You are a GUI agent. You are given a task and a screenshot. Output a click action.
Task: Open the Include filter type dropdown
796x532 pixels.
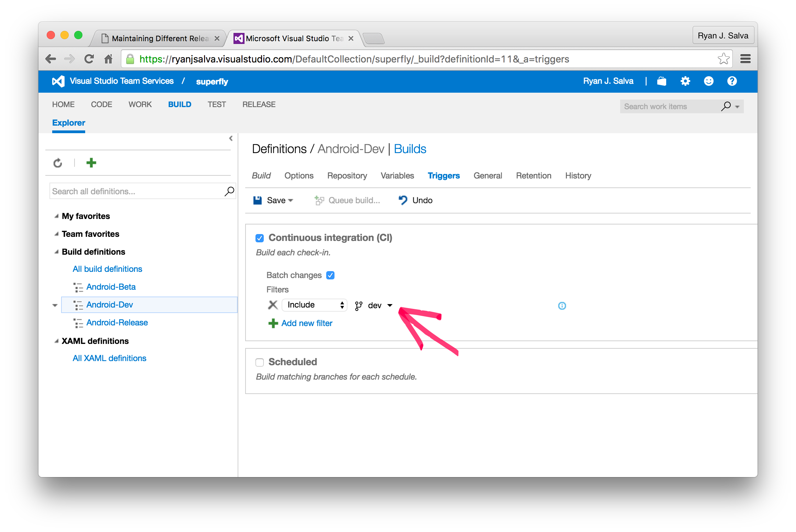(x=314, y=305)
